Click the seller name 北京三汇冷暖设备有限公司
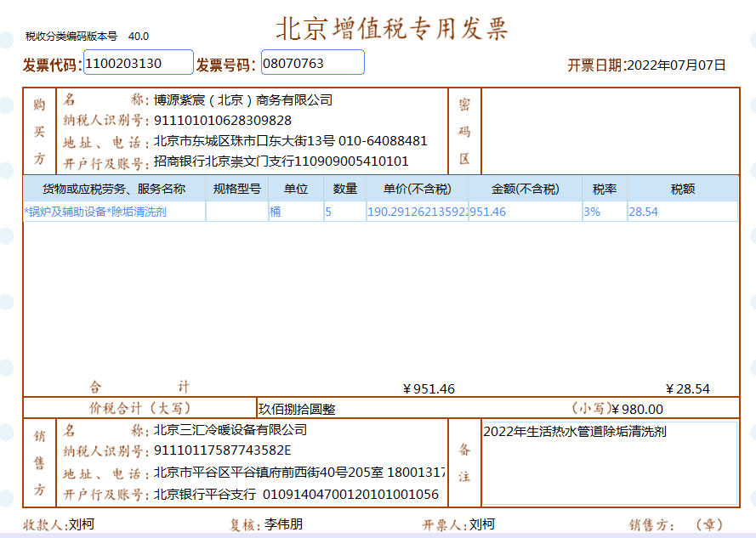Image resolution: width=756 pixels, height=538 pixels. pyautogui.click(x=230, y=430)
